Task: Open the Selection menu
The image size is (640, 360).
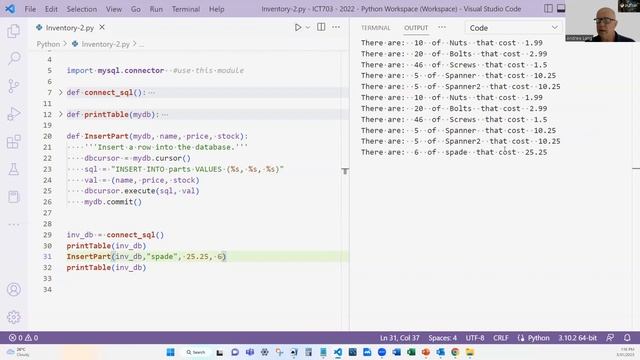Action: [82, 9]
